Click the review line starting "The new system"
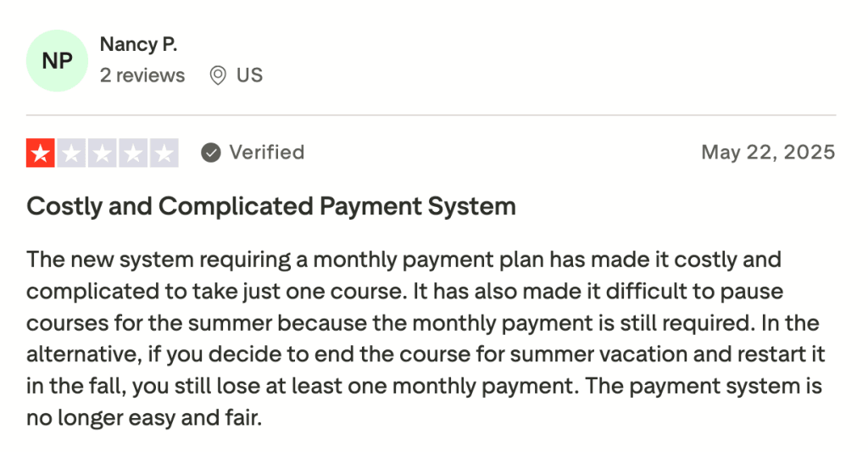 [x=403, y=259]
